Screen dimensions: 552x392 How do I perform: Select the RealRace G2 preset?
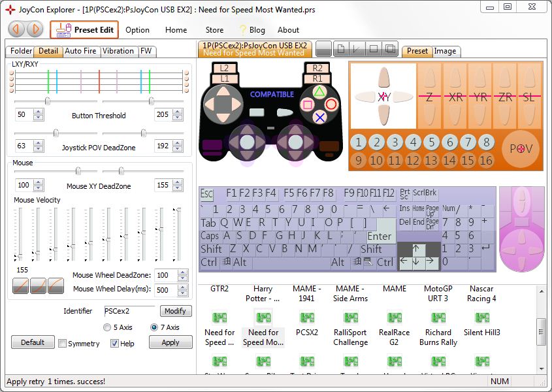click(x=395, y=327)
